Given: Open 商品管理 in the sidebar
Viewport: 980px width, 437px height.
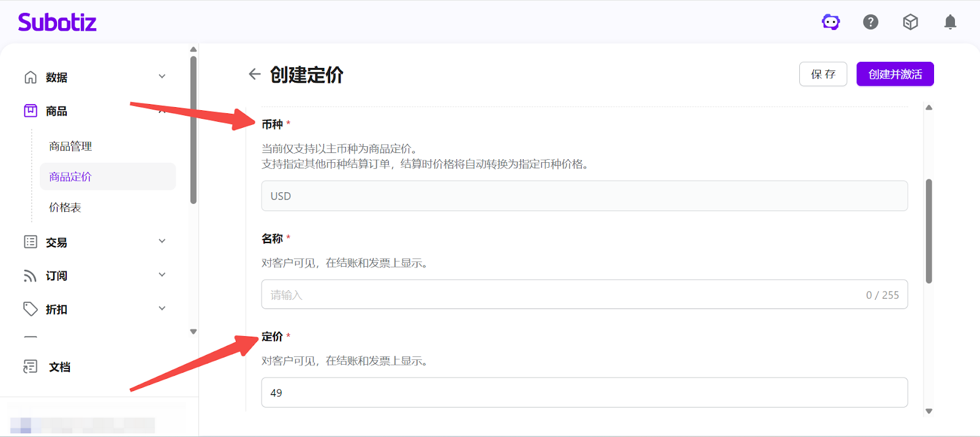Looking at the screenshot, I should click(x=70, y=146).
